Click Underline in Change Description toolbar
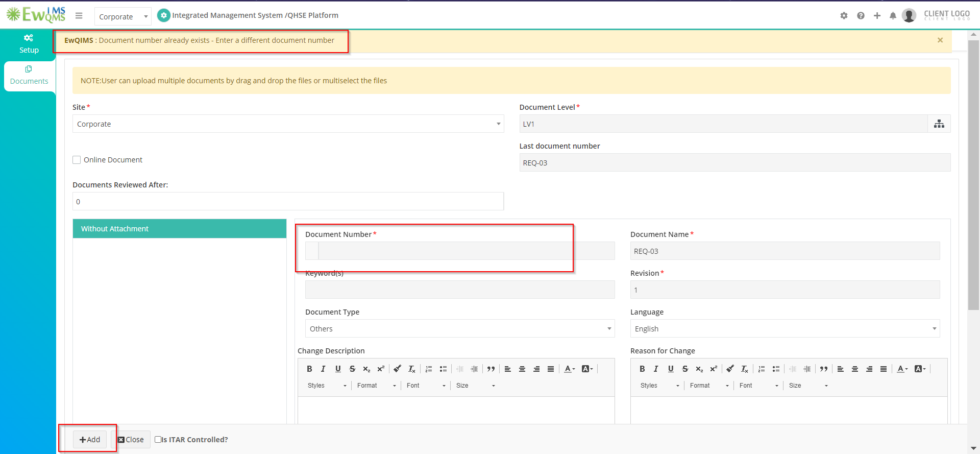 tap(338, 369)
